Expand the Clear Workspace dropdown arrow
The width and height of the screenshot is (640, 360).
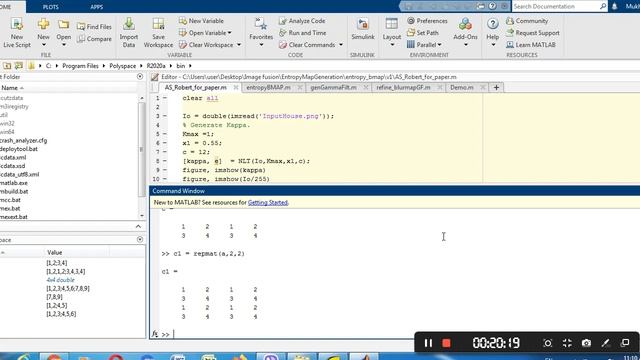239,45
